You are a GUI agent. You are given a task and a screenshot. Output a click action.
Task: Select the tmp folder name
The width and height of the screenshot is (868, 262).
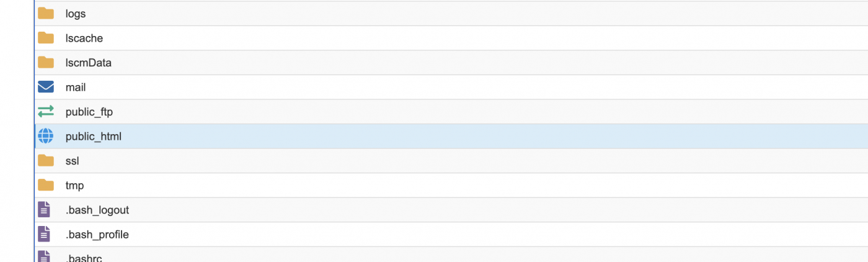click(x=74, y=186)
